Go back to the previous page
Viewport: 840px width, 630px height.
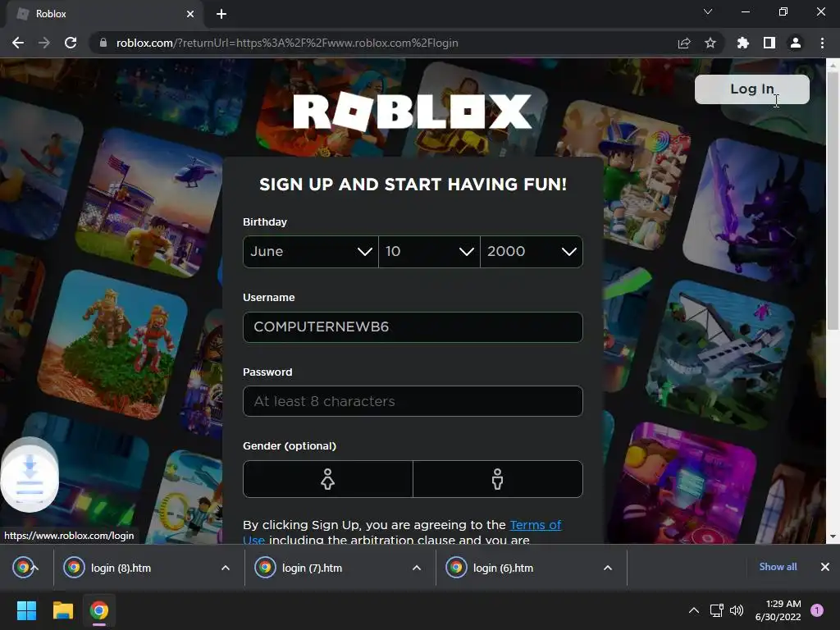point(18,43)
